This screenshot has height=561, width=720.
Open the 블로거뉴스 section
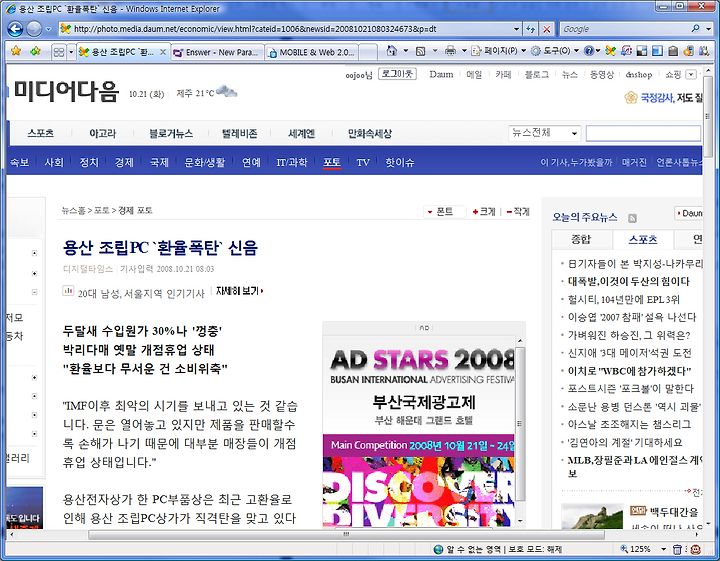(171, 134)
